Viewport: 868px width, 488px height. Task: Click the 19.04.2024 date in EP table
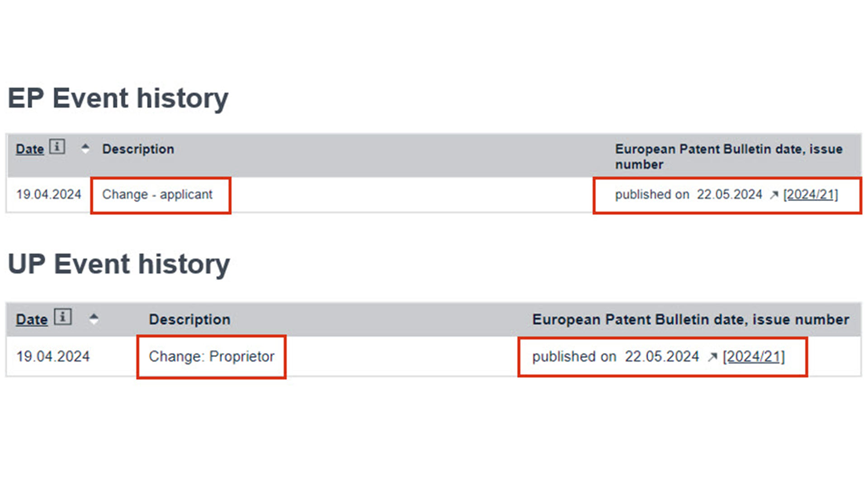pyautogui.click(x=49, y=195)
